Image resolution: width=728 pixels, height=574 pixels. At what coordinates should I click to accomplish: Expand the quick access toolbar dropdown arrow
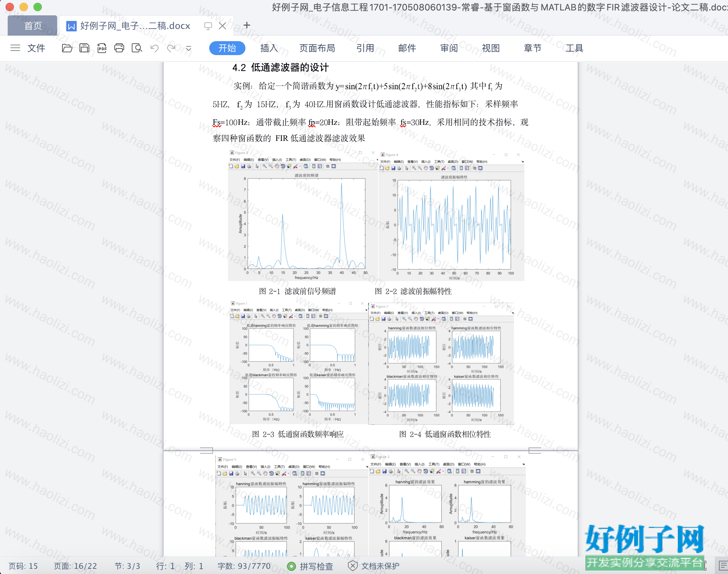[189, 48]
